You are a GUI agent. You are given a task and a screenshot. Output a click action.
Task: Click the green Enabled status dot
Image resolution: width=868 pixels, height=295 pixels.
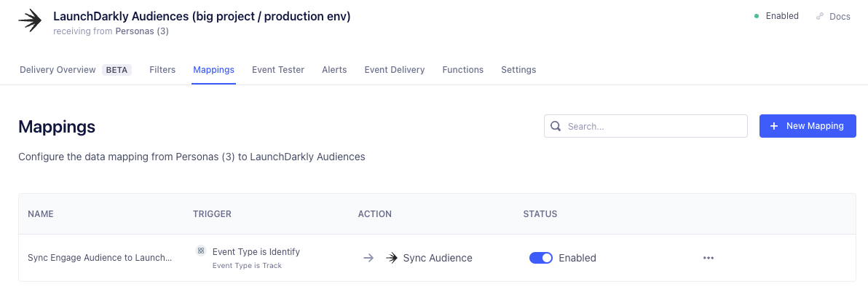[757, 16]
